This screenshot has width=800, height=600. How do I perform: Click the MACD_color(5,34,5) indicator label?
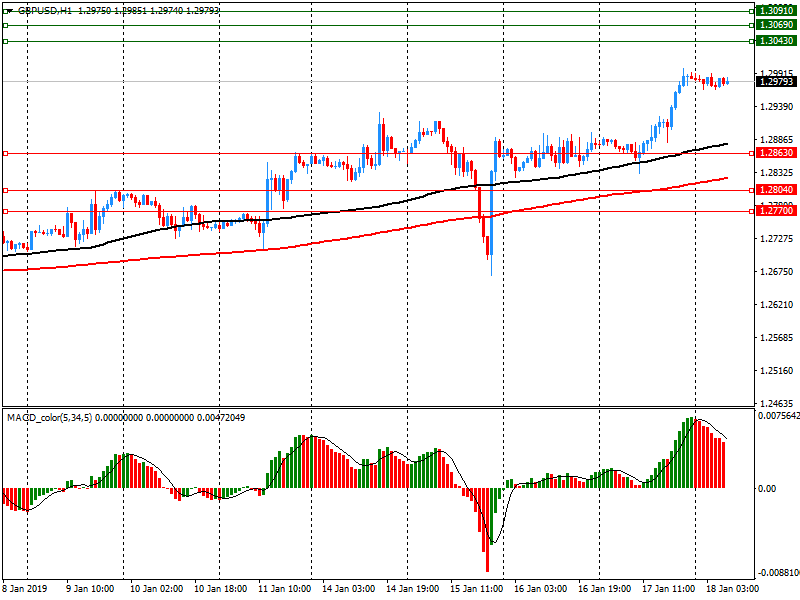(x=50, y=416)
